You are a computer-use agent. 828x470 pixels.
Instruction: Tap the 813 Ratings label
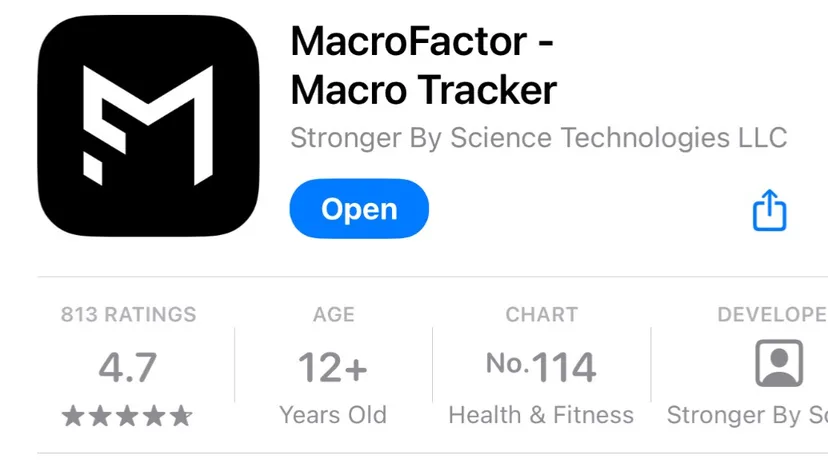click(128, 314)
